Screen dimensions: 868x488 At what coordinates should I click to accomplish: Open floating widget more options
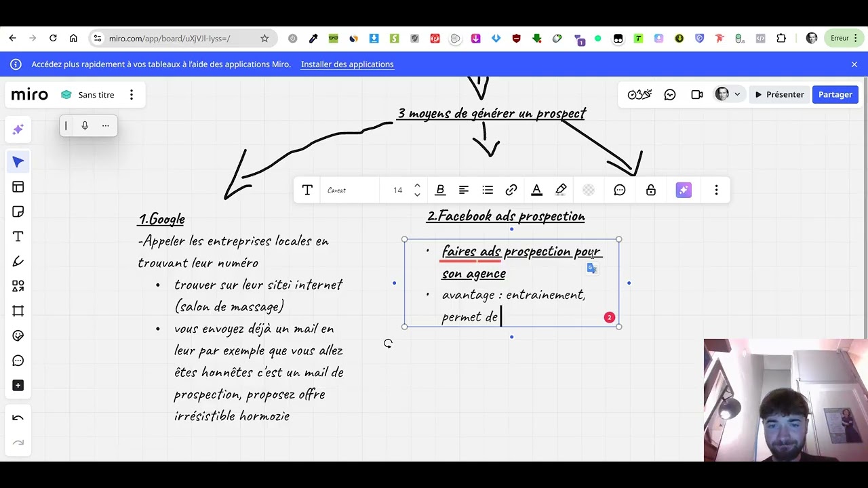tap(105, 125)
